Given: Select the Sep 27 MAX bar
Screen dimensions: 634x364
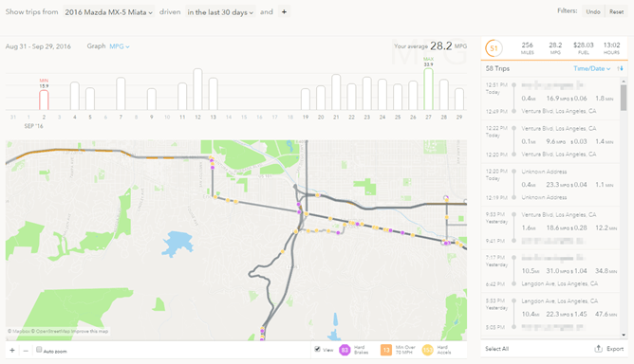Looking at the screenshot, I should [x=428, y=89].
